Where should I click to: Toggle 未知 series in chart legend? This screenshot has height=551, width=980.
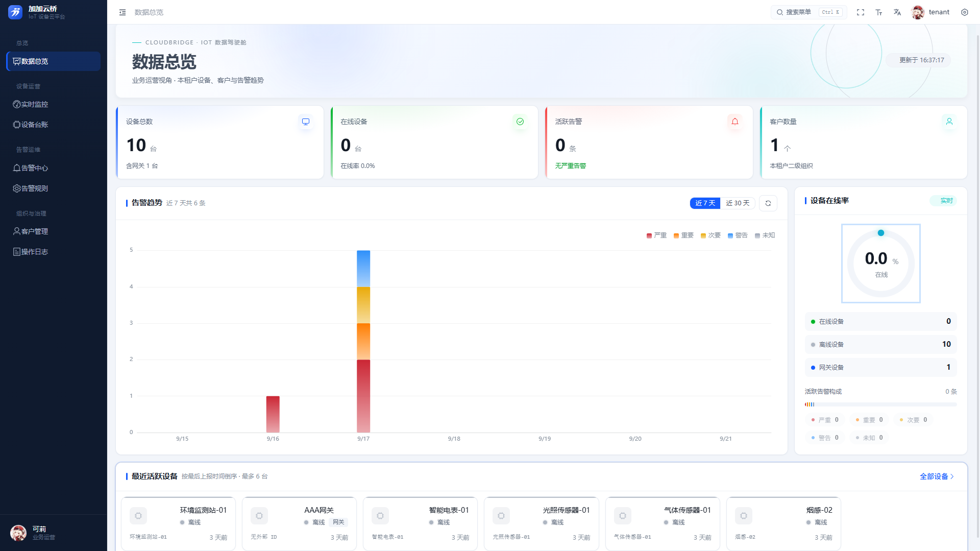pos(765,235)
